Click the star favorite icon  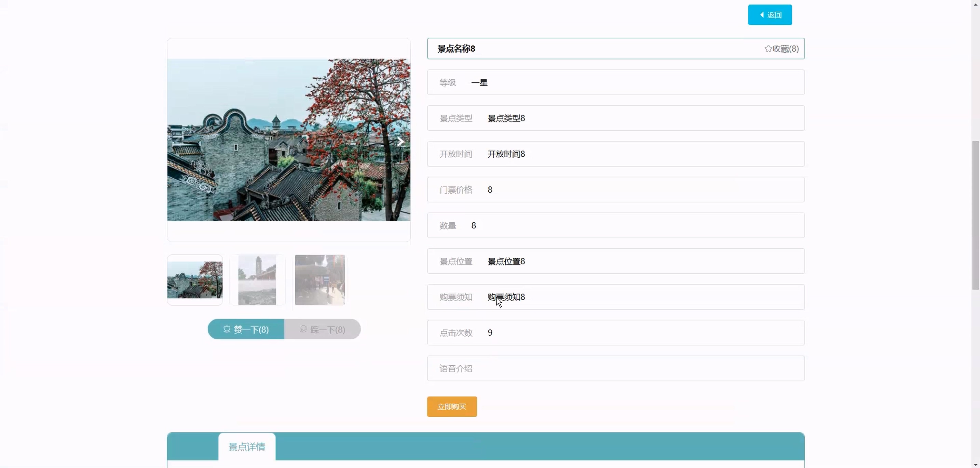(x=768, y=48)
